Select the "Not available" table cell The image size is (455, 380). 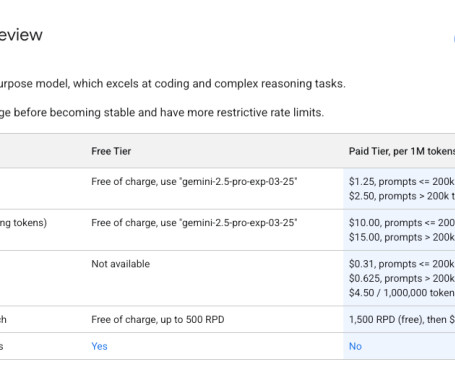pyautogui.click(x=121, y=264)
